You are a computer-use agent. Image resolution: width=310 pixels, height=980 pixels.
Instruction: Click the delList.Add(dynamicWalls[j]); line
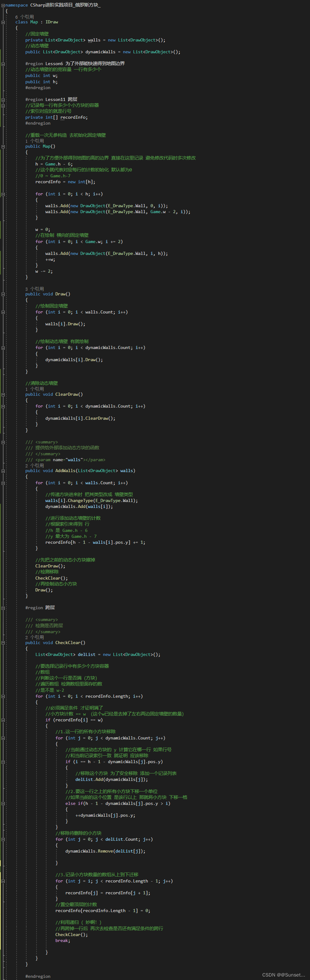pyautogui.click(x=112, y=780)
